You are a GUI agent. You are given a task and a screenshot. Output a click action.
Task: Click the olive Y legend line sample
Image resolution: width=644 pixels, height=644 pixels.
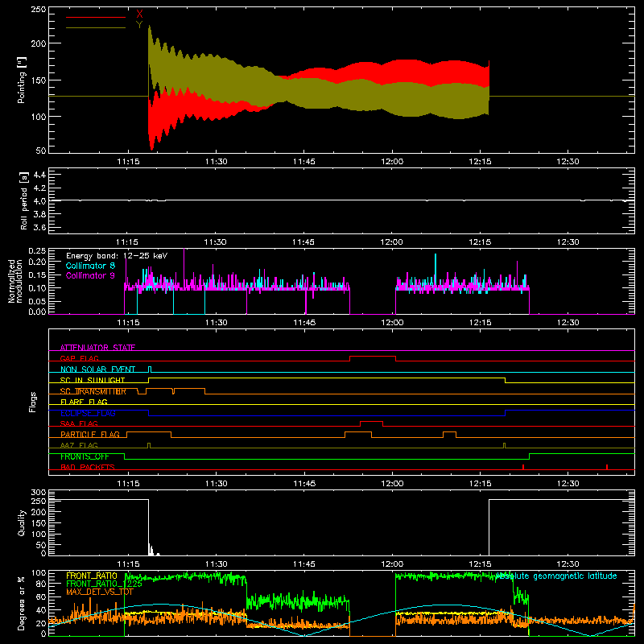(96, 27)
